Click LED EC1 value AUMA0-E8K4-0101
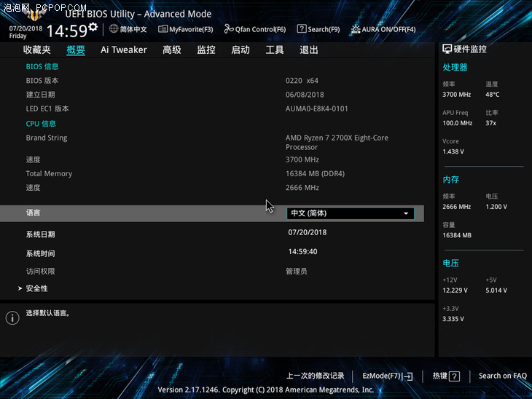Viewport: 532px width, 399px height. pos(316,108)
